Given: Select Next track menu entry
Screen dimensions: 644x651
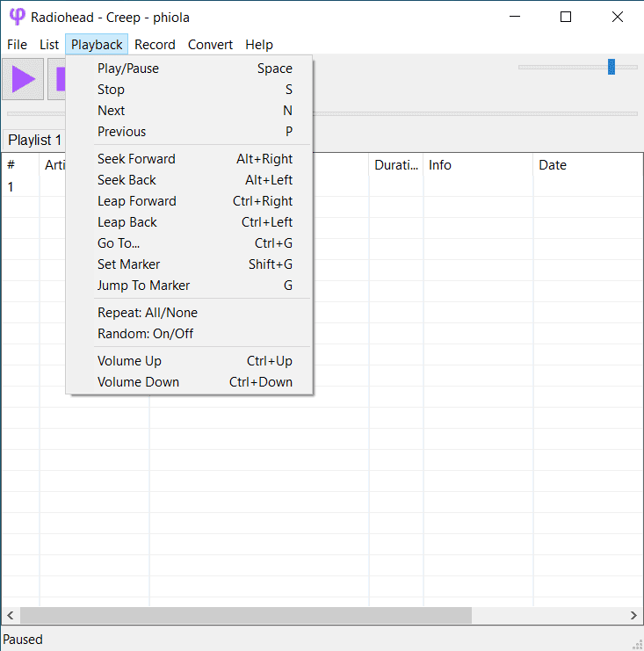Looking at the screenshot, I should click(190, 111).
